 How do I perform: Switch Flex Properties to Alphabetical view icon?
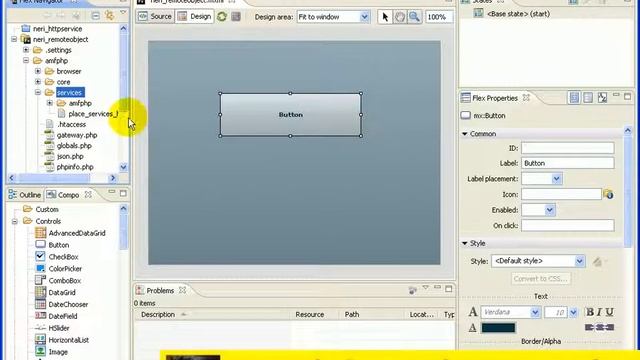(x=602, y=98)
